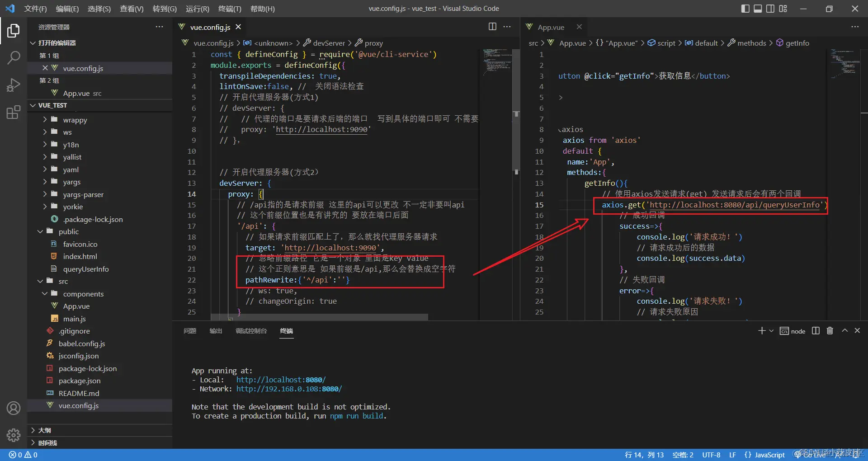
Task: Open more actions for App.vue editor group
Action: (854, 27)
